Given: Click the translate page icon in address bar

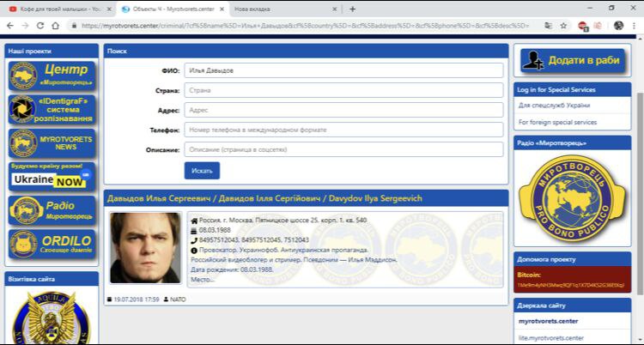Looking at the screenshot, I should (x=548, y=26).
